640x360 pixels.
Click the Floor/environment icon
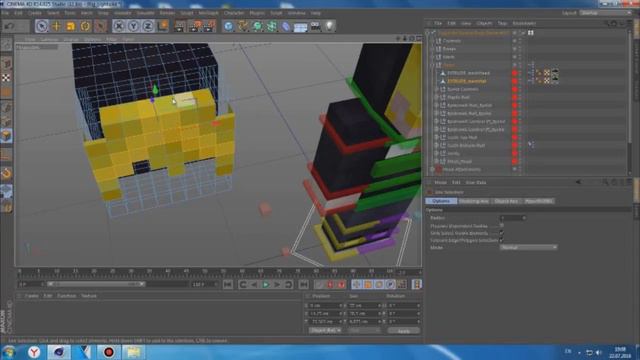(x=300, y=27)
